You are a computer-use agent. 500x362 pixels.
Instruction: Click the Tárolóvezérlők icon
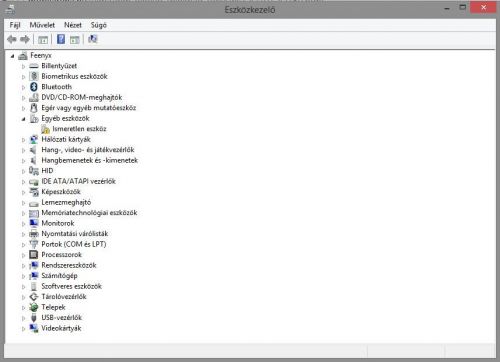34,297
